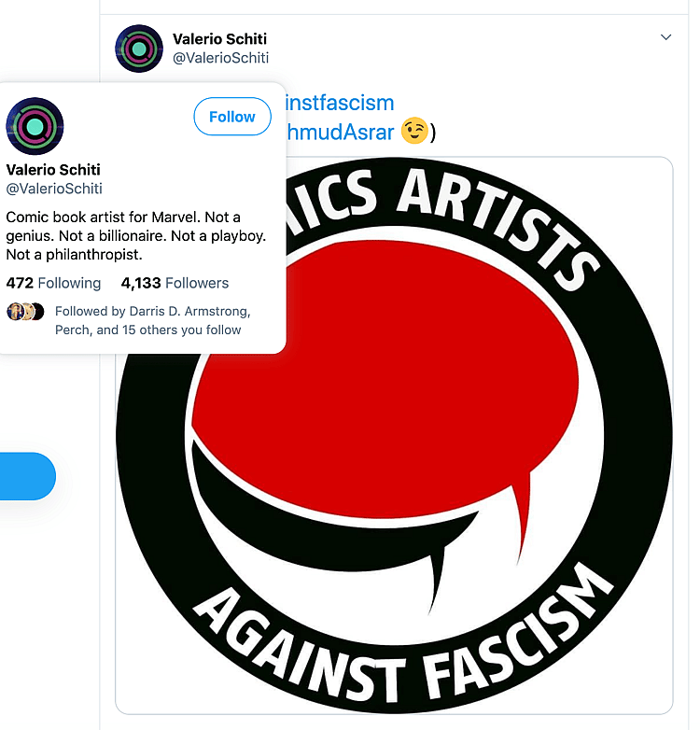Click the winking face emoji in tweet
The image size is (700, 730).
[414, 132]
